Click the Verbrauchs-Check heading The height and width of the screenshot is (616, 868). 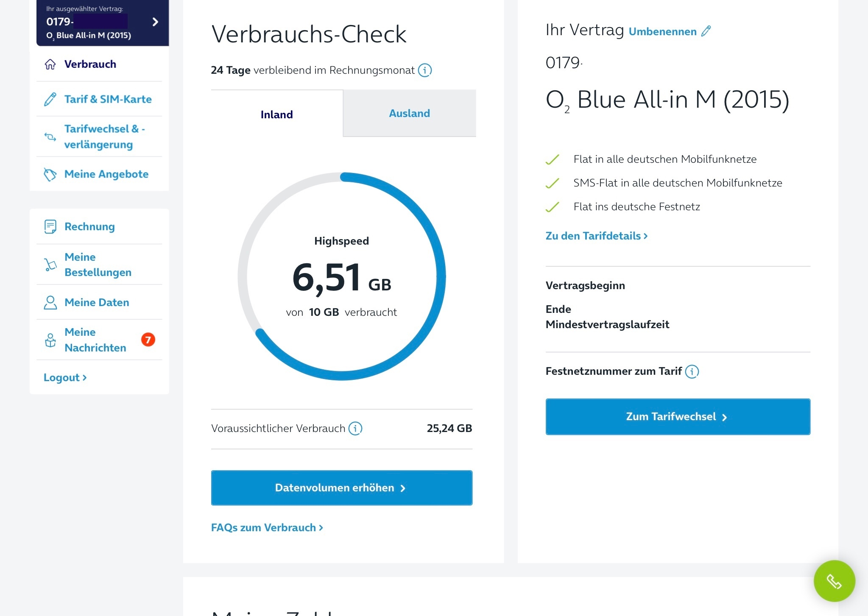[309, 34]
